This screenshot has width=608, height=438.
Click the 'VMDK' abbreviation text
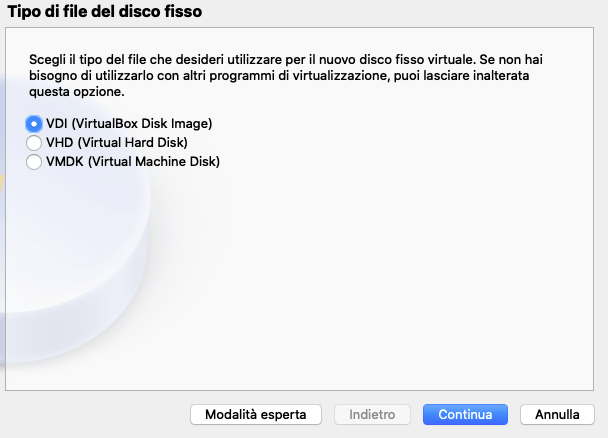point(65,162)
